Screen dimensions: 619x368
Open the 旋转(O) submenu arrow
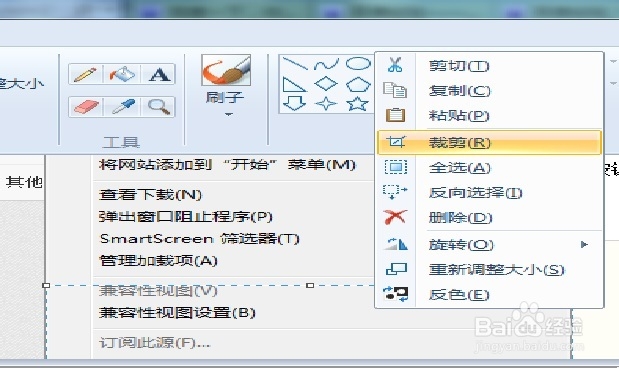pyautogui.click(x=585, y=244)
